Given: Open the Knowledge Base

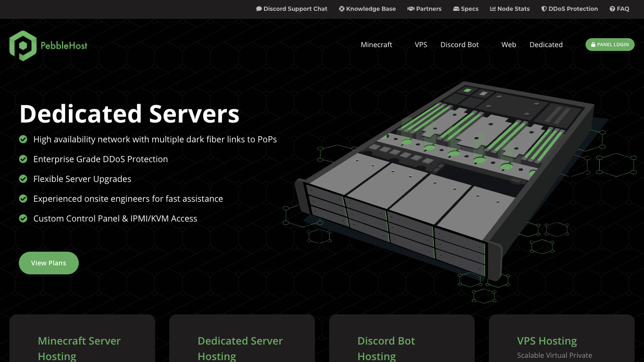Looking at the screenshot, I should (x=367, y=9).
